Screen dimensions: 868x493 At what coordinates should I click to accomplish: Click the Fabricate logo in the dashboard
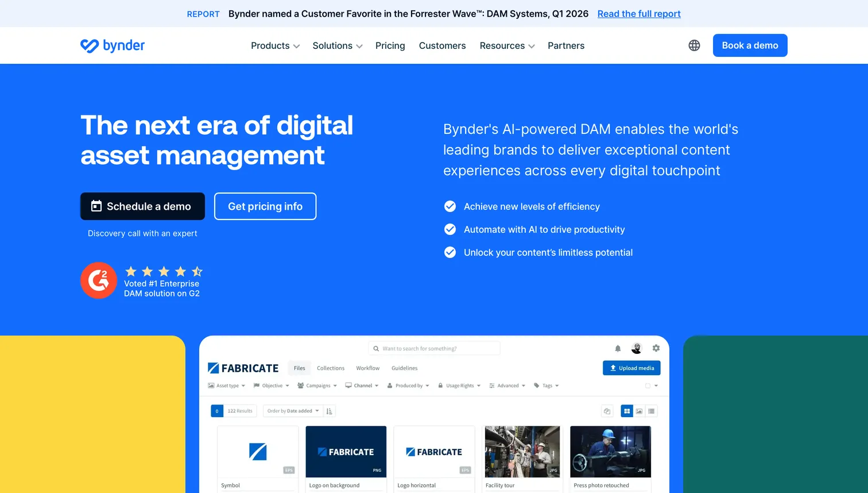(243, 368)
